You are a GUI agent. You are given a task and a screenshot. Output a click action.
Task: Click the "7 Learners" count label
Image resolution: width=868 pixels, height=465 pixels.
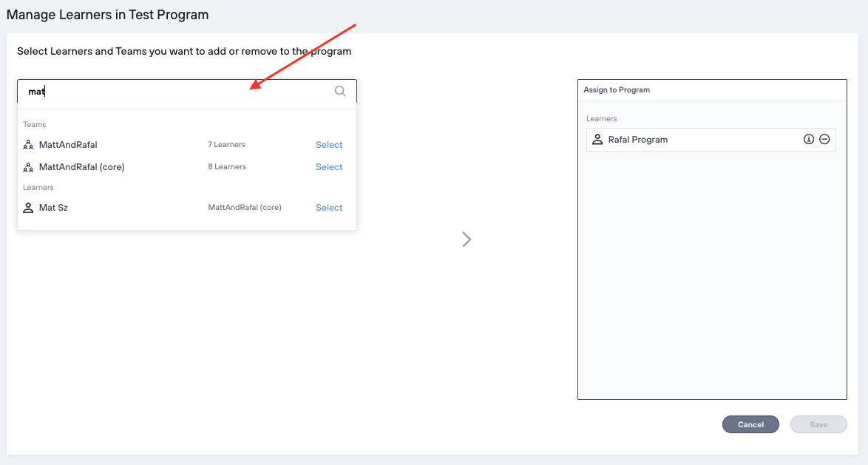click(226, 145)
